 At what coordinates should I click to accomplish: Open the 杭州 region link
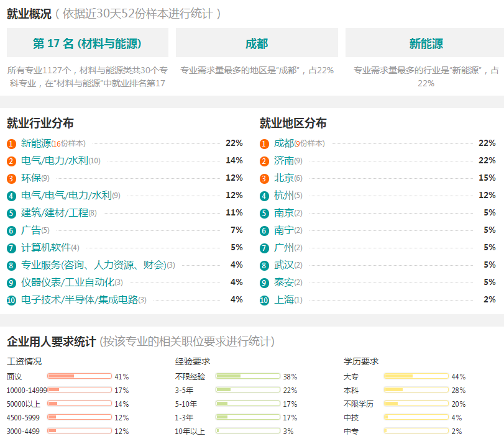[284, 195]
